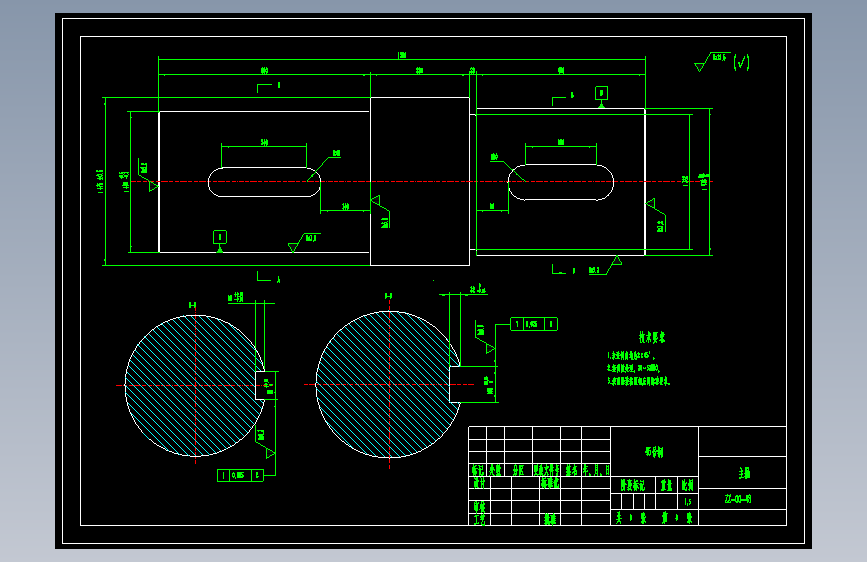Click the left keyway slot outline on shaft

tap(264, 182)
